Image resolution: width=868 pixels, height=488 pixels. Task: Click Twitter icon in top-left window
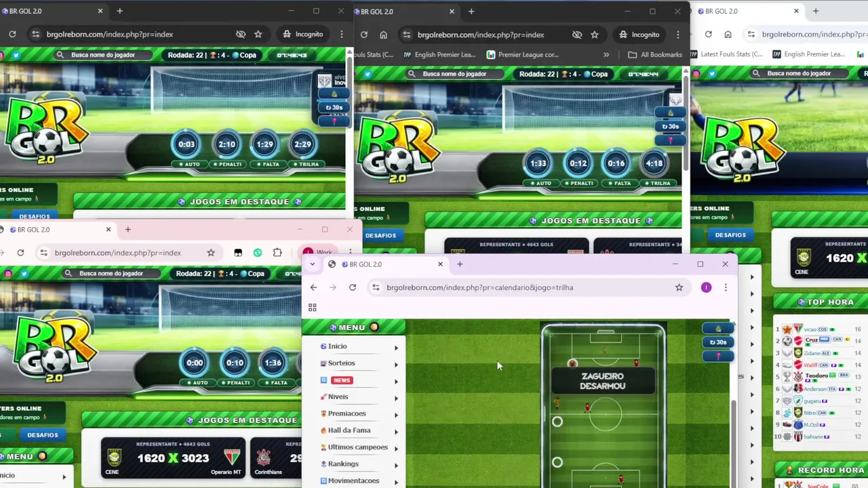(x=16, y=55)
